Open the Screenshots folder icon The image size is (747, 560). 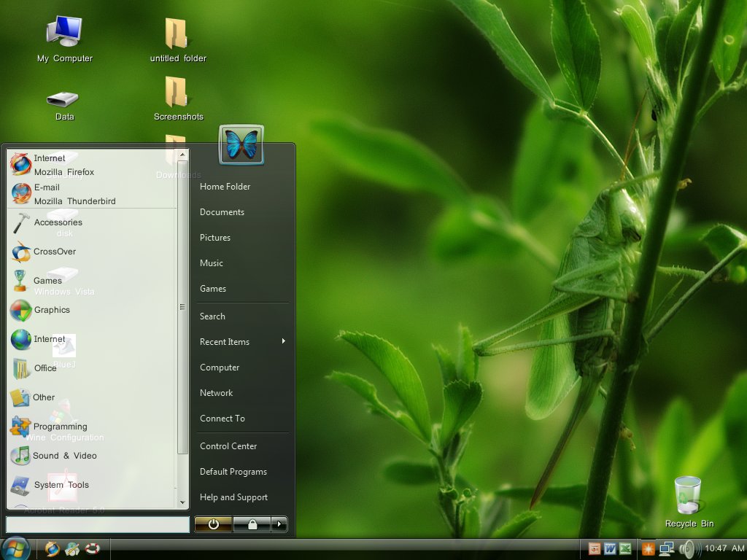click(178, 98)
